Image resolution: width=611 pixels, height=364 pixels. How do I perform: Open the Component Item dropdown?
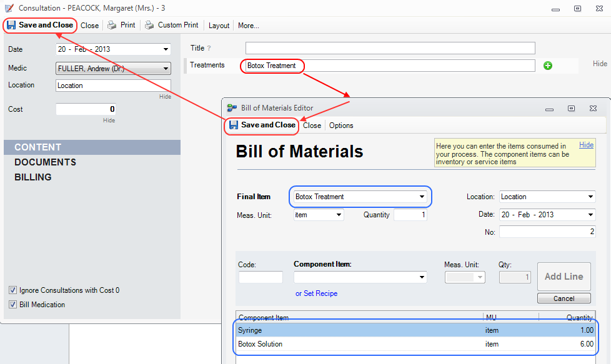(422, 277)
